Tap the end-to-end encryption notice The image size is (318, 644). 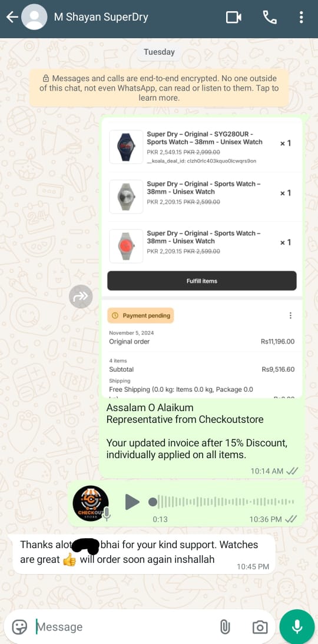point(159,88)
